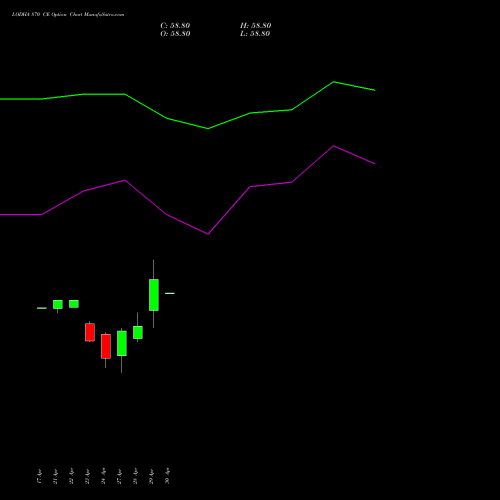
Task: Click the green upper indicator line
Action: pyautogui.click(x=187, y=123)
